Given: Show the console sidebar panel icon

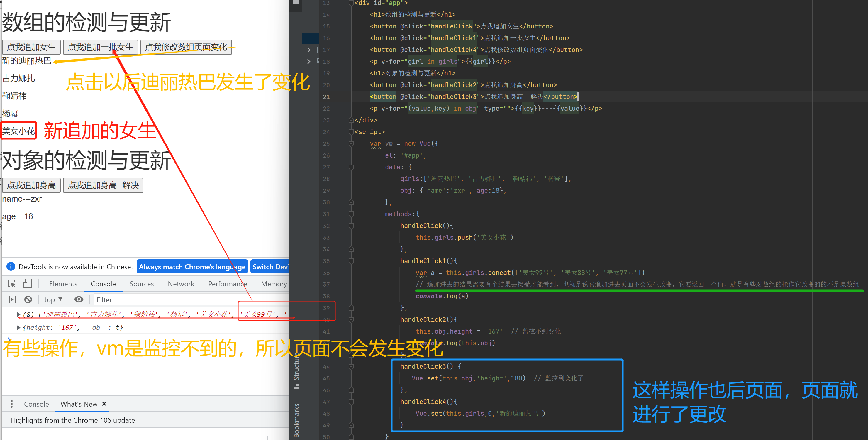Looking at the screenshot, I should [11, 299].
